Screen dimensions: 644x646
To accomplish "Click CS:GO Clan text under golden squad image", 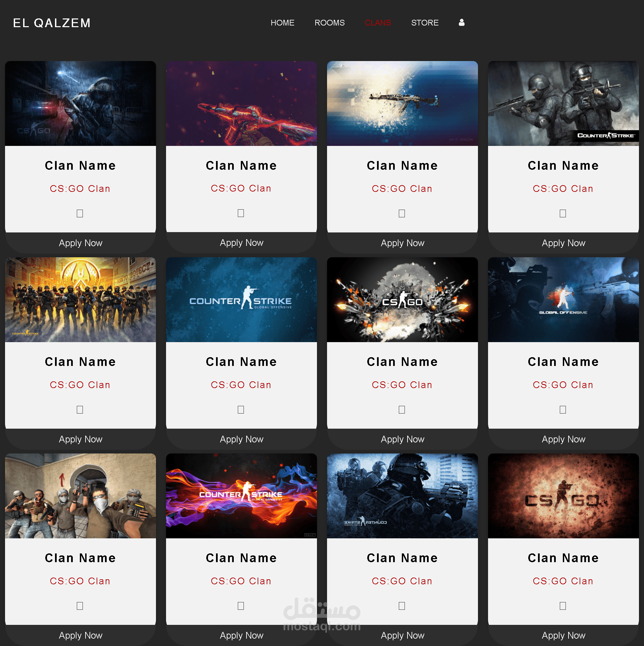I will (x=80, y=385).
